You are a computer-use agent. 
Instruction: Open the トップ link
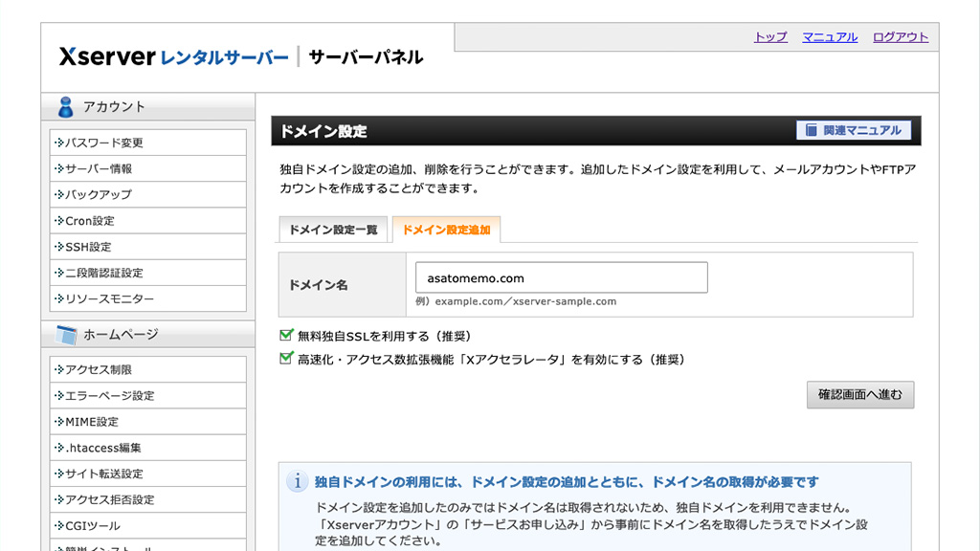click(x=770, y=37)
